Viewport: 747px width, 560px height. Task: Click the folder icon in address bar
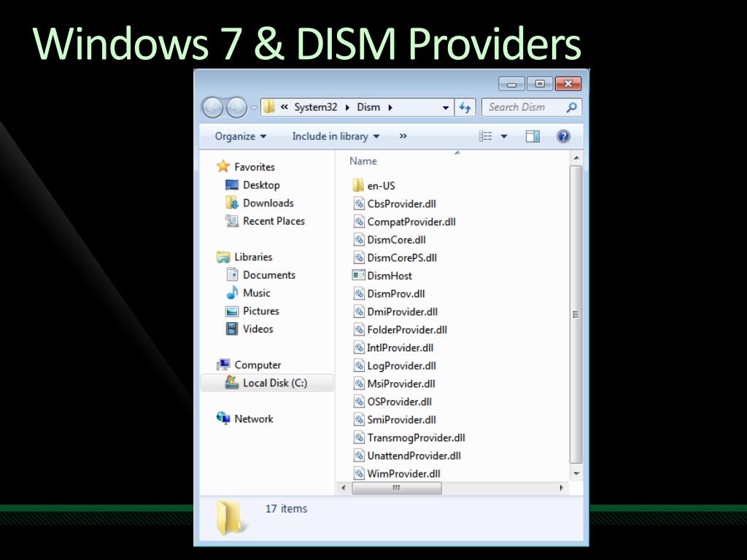[x=269, y=106]
